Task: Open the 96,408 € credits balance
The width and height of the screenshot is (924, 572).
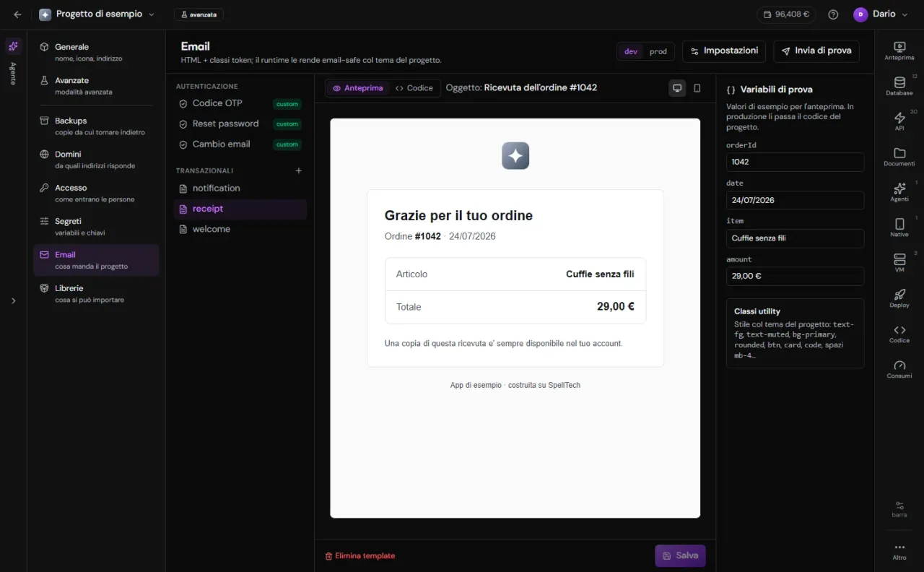Action: coord(786,14)
